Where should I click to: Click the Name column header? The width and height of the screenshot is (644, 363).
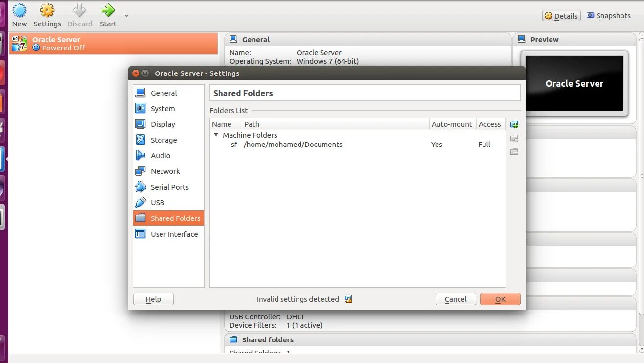(x=226, y=124)
